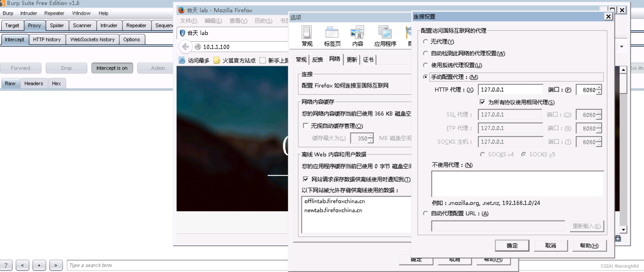Switch to Burp Spider tab
This screenshot has width=644, height=272.
pyautogui.click(x=57, y=25)
